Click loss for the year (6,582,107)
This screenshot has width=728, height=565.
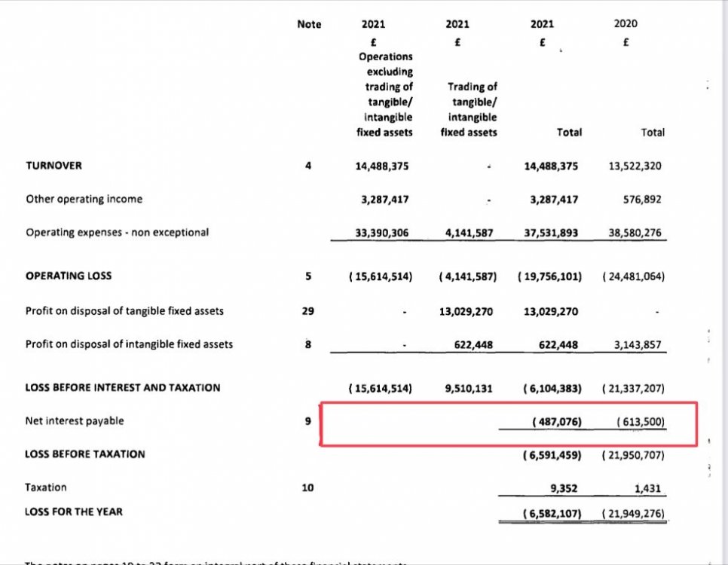pyautogui.click(x=552, y=512)
